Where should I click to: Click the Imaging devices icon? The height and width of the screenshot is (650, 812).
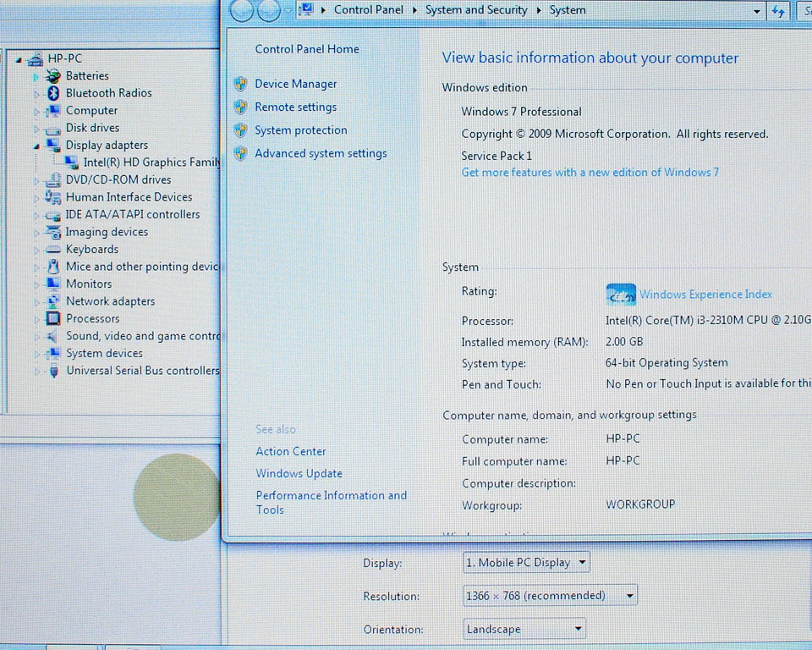(x=52, y=232)
